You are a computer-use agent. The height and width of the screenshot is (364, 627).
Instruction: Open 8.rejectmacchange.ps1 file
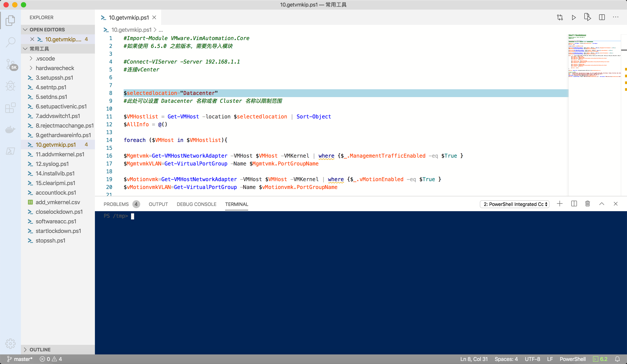click(58, 125)
